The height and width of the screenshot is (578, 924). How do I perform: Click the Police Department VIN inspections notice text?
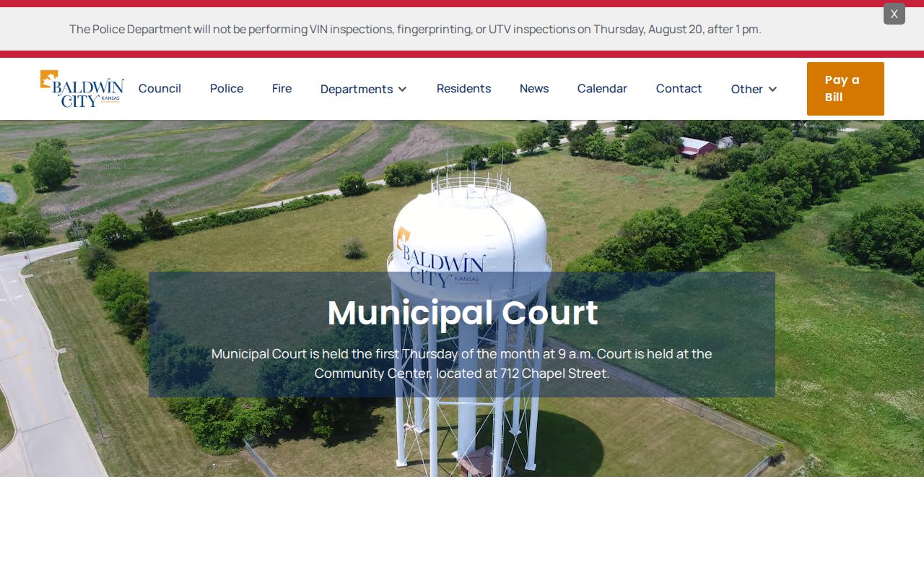415,29
